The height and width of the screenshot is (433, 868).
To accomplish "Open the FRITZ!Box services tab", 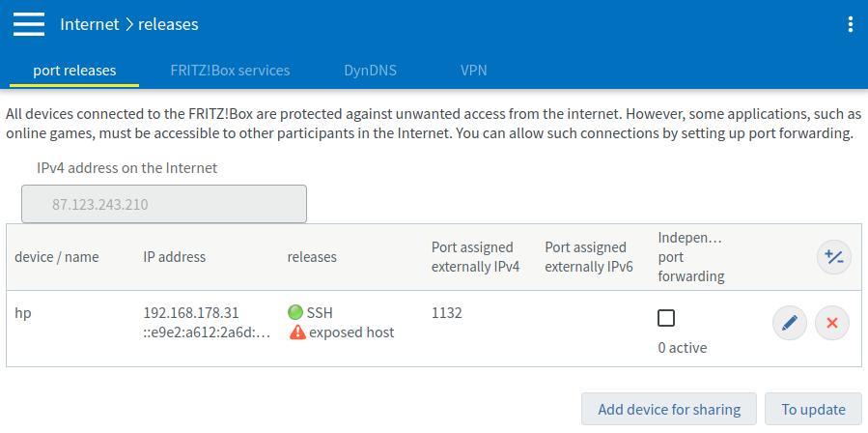I will [x=230, y=71].
